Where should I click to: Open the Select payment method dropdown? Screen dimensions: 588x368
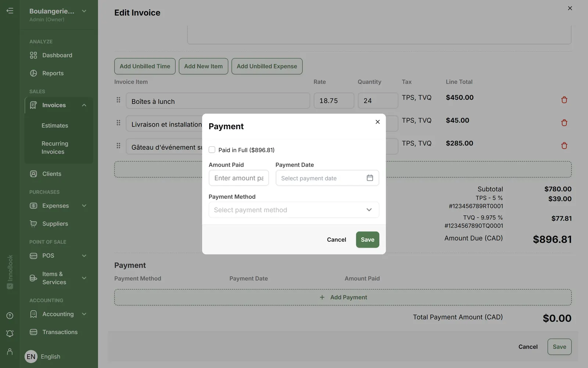294,210
